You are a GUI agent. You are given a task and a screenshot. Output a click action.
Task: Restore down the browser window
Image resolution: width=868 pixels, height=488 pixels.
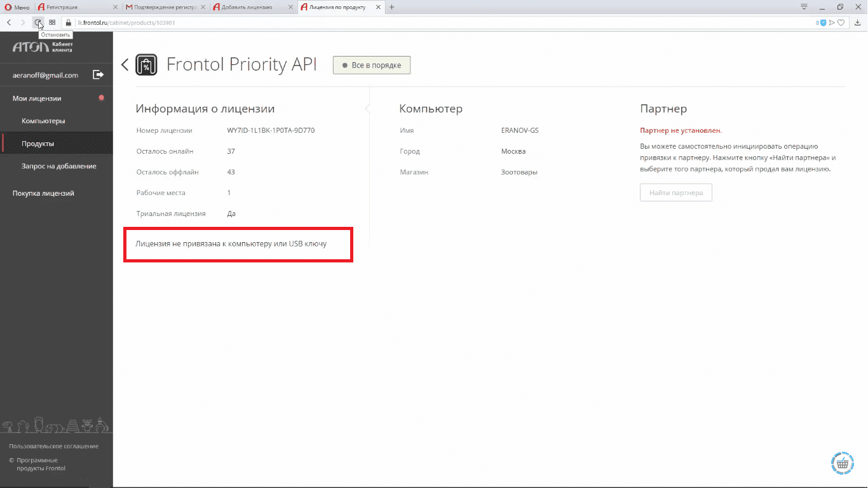tap(840, 7)
